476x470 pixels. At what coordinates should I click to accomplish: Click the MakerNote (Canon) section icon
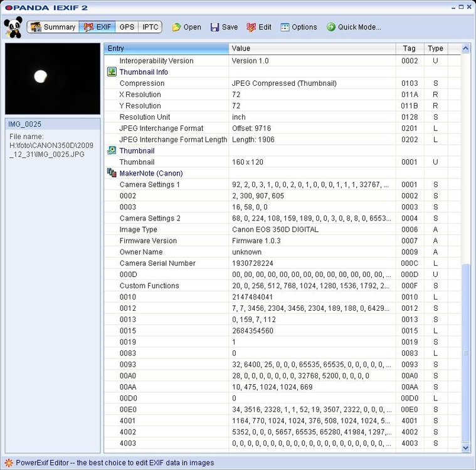click(x=112, y=174)
